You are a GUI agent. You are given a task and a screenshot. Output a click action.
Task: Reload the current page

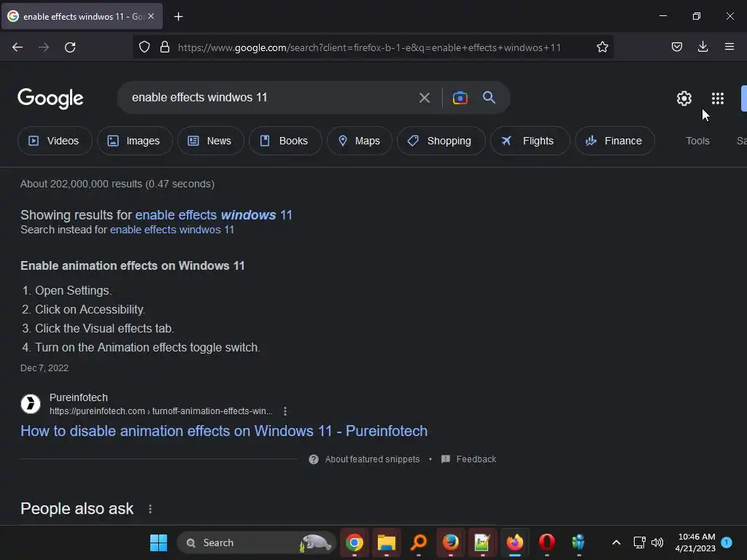(70, 47)
